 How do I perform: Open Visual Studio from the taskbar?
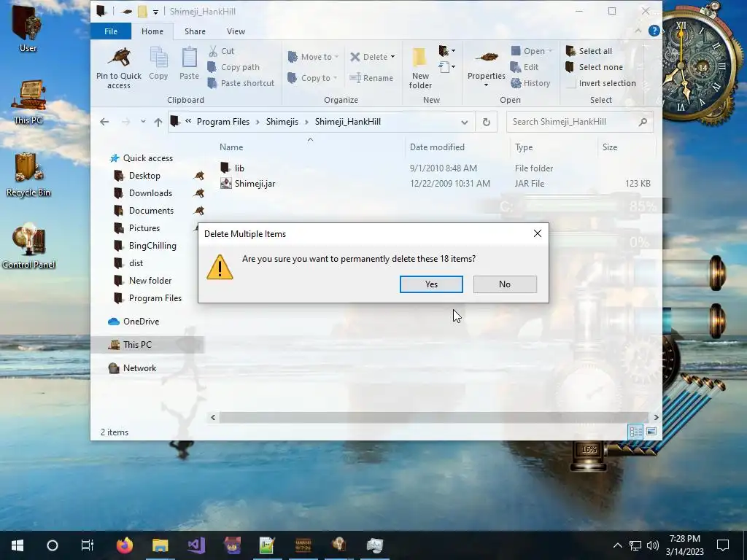(196, 545)
